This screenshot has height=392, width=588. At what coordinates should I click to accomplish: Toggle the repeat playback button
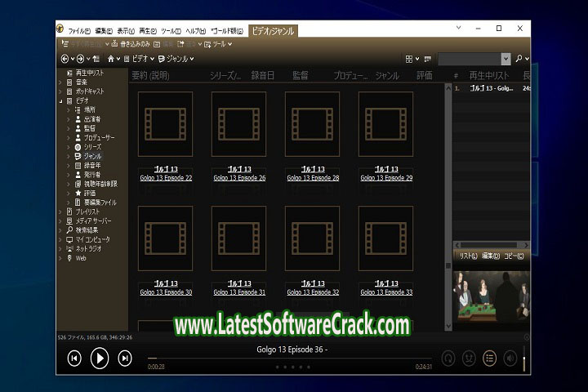(x=448, y=359)
